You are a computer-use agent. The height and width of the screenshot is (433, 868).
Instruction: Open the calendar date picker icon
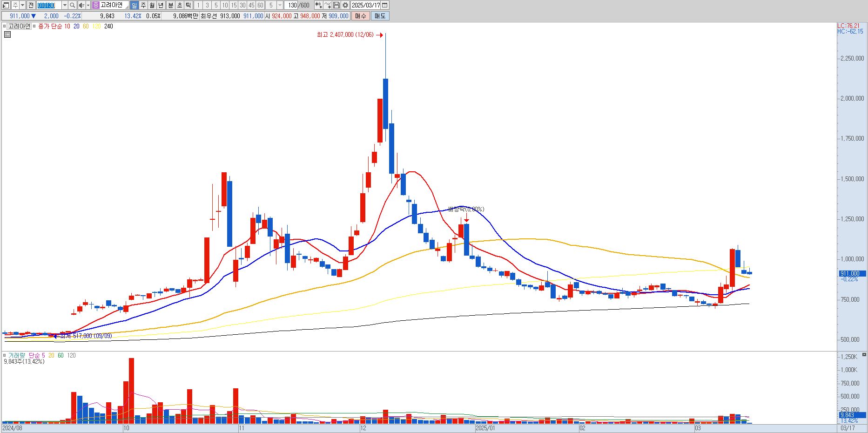[x=385, y=5]
